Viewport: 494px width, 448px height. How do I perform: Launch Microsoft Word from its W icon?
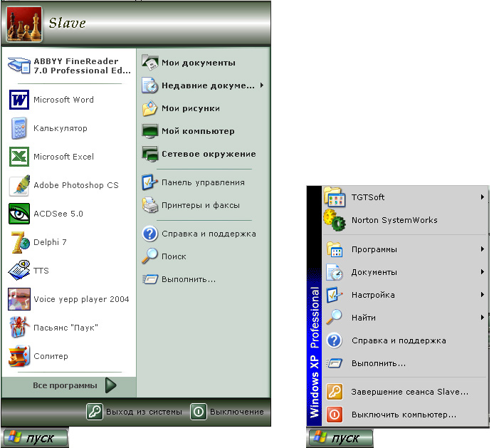(x=19, y=100)
